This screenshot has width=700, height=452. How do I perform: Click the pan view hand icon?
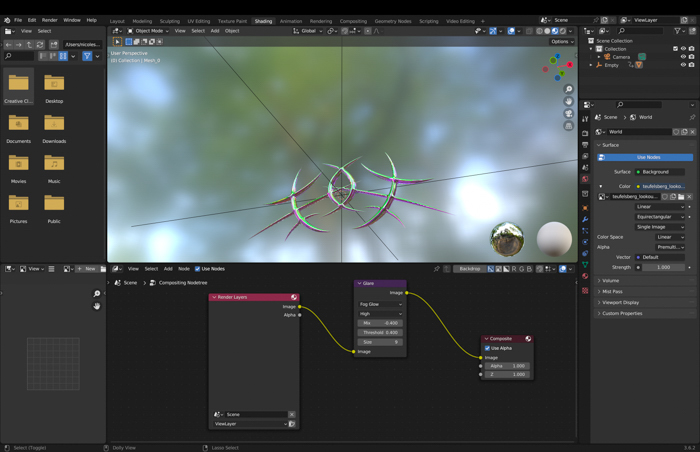click(568, 102)
